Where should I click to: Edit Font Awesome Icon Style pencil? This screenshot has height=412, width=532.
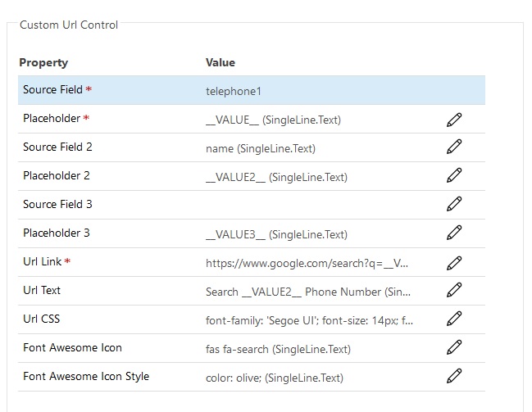[x=454, y=377]
